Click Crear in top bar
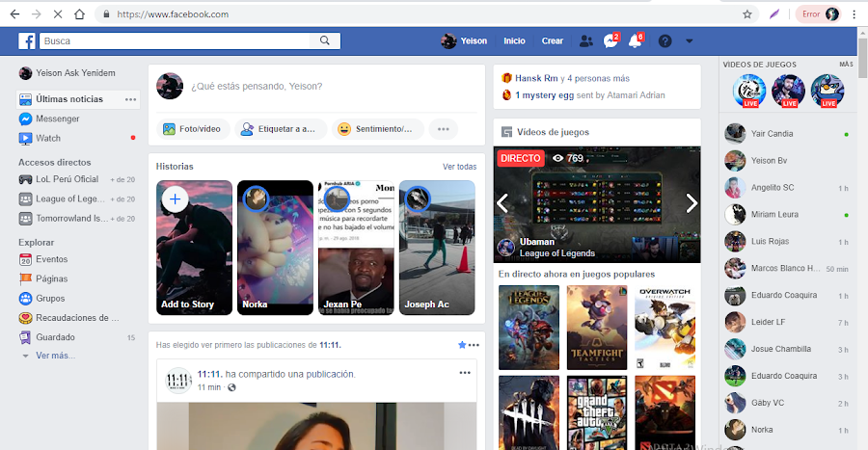 pos(552,40)
